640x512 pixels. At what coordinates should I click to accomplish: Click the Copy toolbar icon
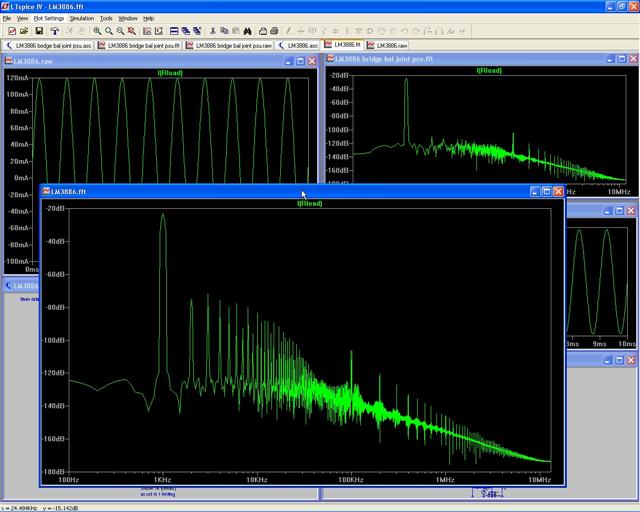point(224,31)
